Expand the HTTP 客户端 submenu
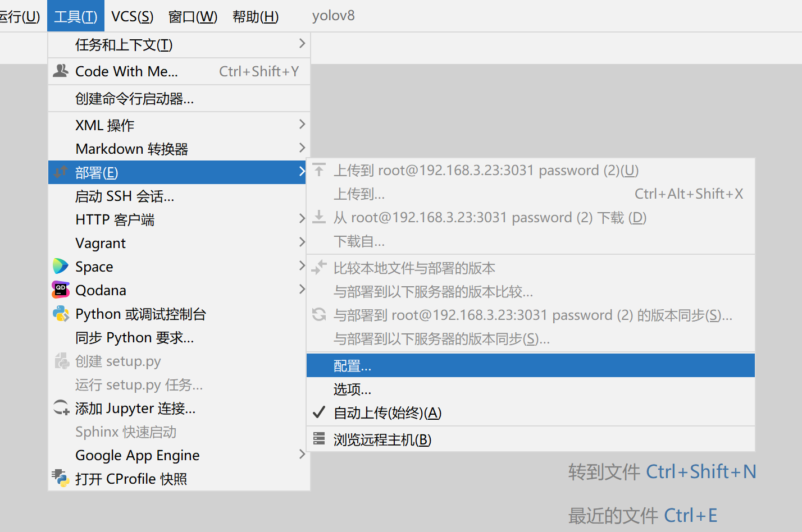The width and height of the screenshot is (802, 532). [115, 219]
